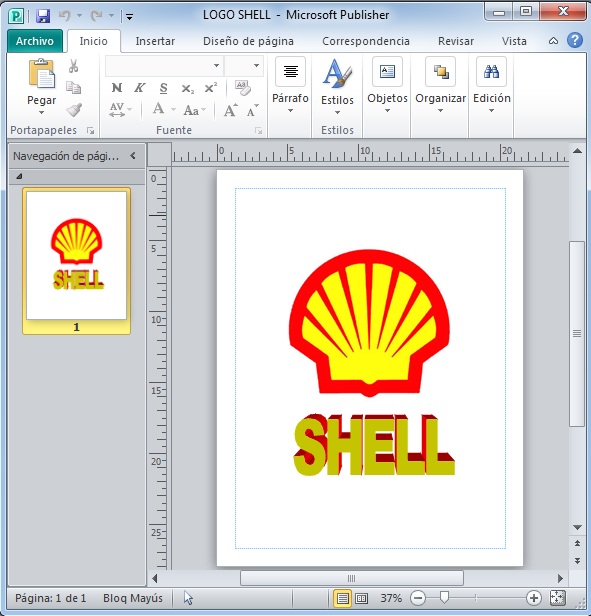Open the Undo history dropdown arrow

coord(79,16)
